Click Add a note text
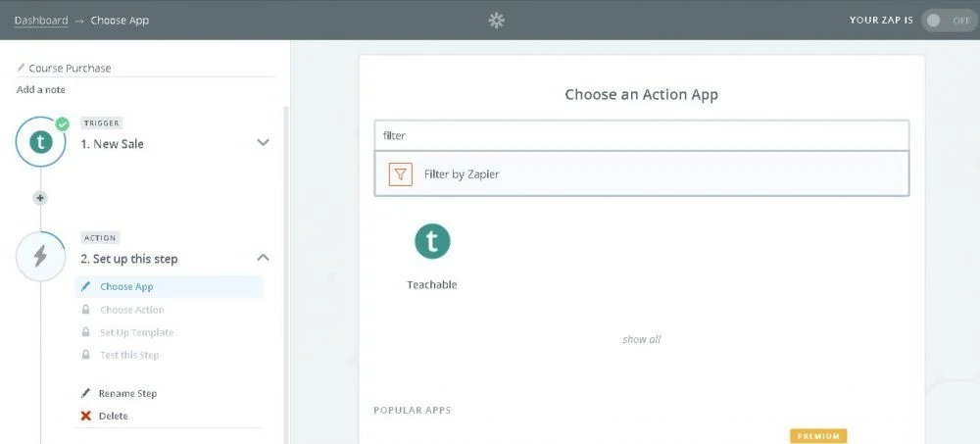 point(41,89)
